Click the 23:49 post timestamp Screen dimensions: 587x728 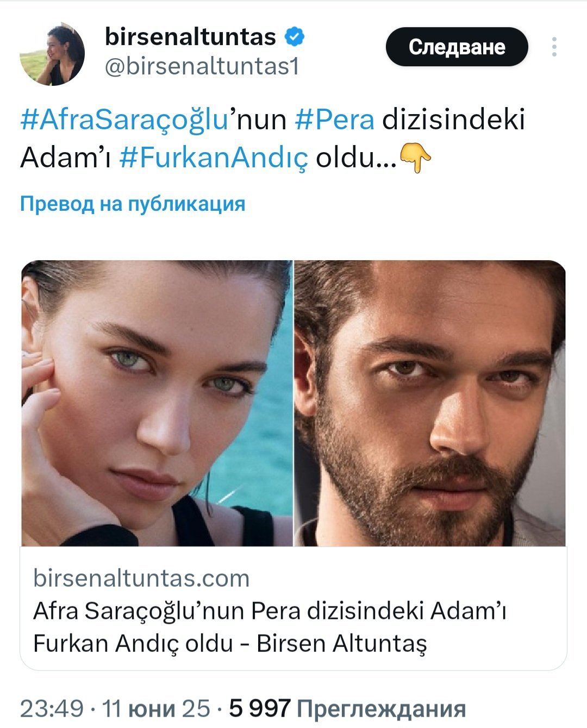tap(52, 709)
